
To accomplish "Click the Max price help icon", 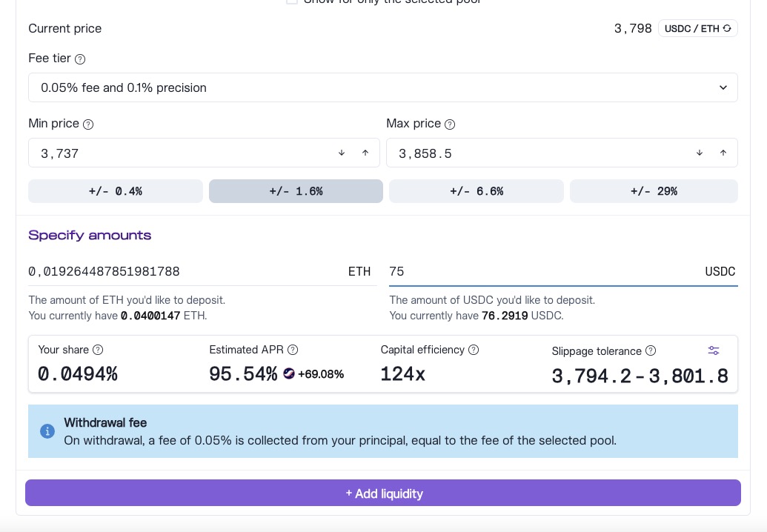I will (x=450, y=124).
